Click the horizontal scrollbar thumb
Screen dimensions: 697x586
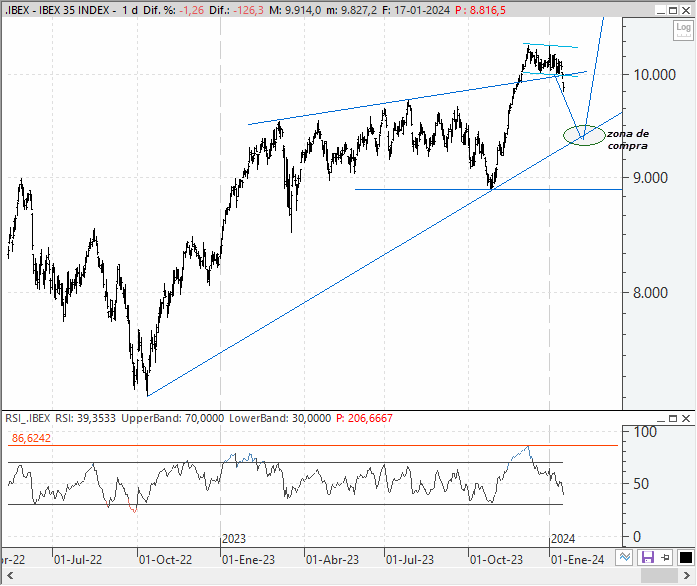(x=659, y=576)
